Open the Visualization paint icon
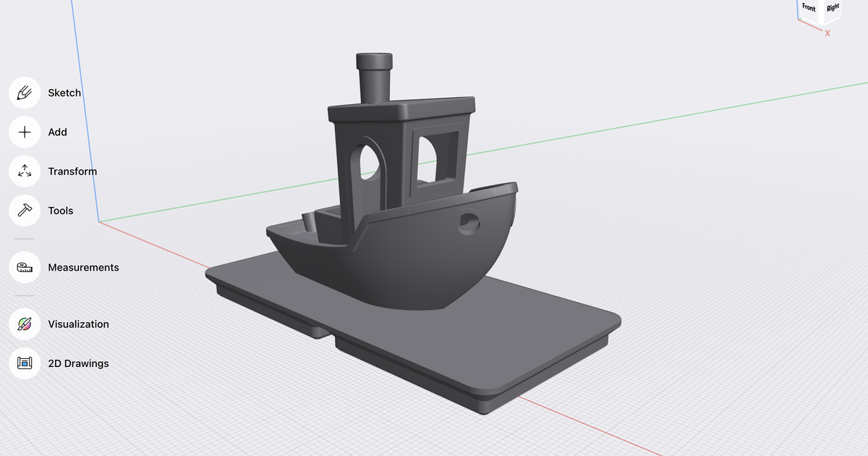The image size is (868, 456). [x=25, y=324]
